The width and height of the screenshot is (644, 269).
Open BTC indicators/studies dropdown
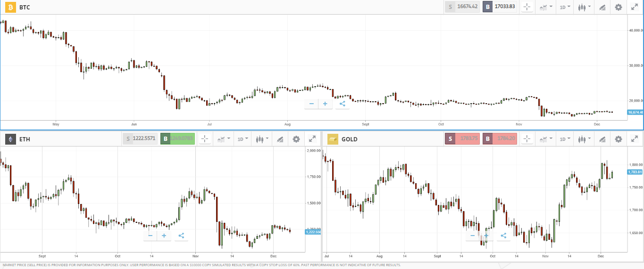tap(546, 7)
